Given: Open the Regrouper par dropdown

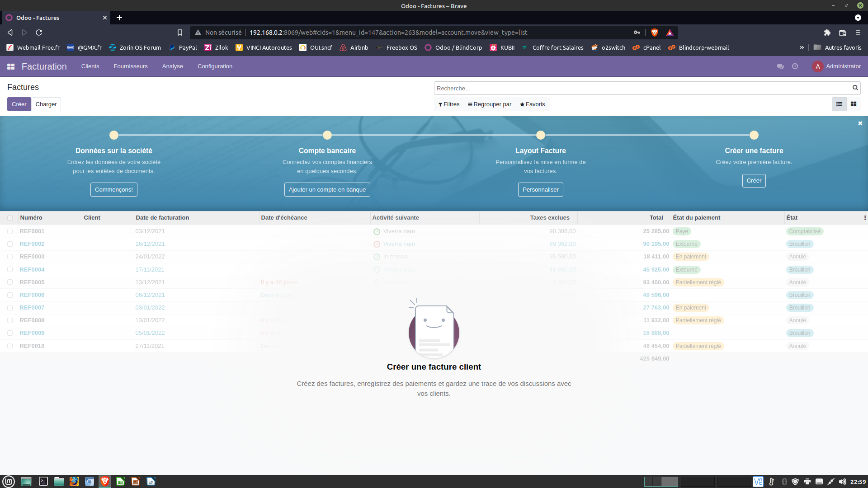Looking at the screenshot, I should pyautogui.click(x=490, y=104).
